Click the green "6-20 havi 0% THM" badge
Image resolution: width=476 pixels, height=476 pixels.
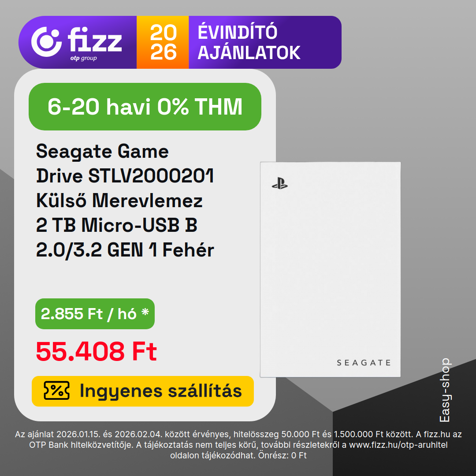(145, 107)
